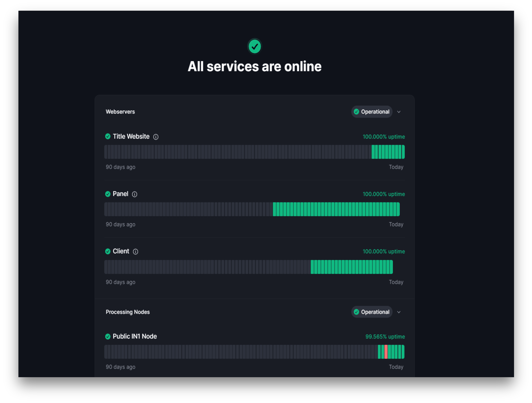Click the status icon next to Title Website
Screen dimensions: 532x403
pyautogui.click(x=108, y=136)
